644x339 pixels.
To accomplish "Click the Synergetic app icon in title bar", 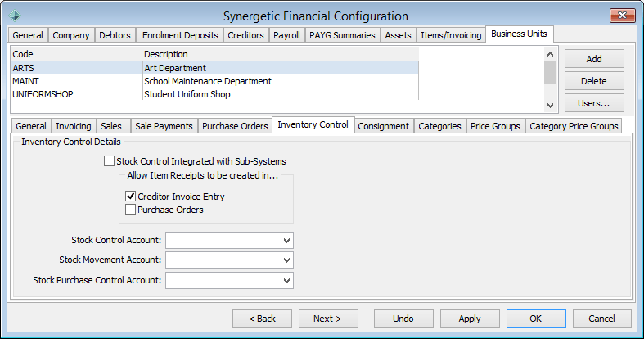I will click(15, 16).
